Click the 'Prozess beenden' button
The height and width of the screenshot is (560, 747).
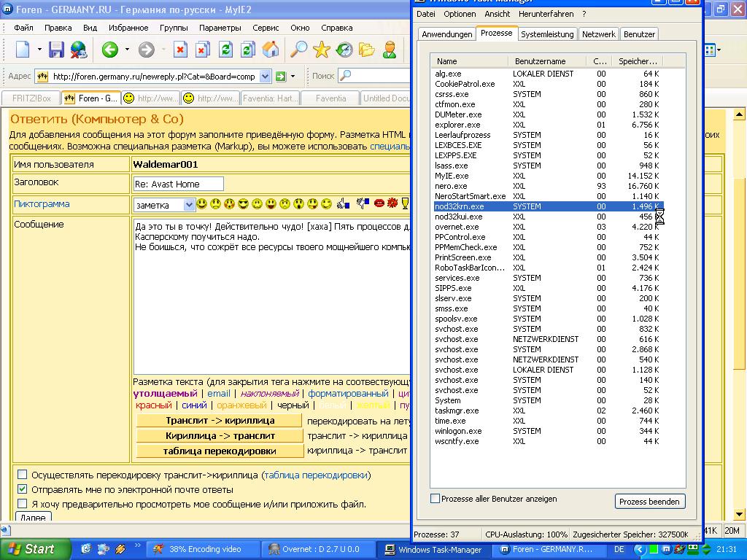649,502
